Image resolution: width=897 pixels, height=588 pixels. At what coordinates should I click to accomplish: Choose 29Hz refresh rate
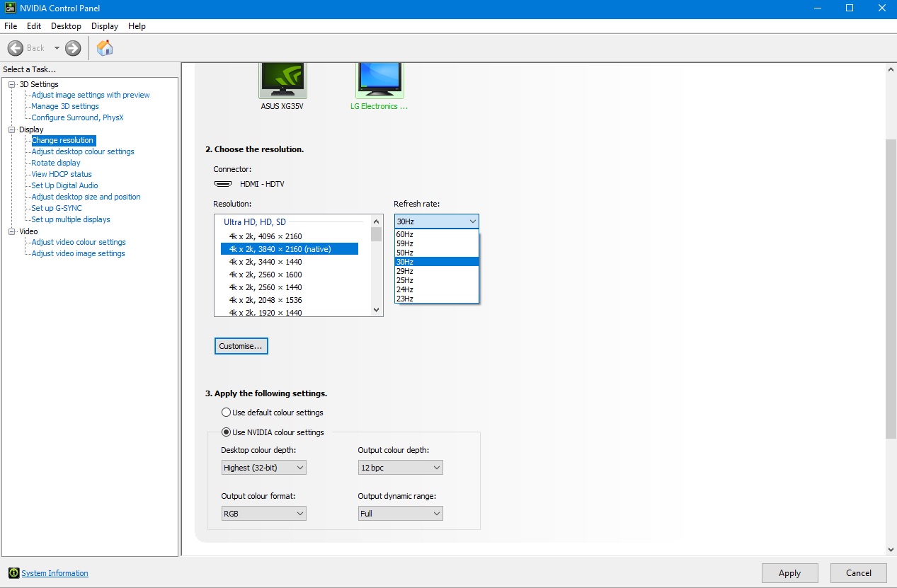[437, 271]
